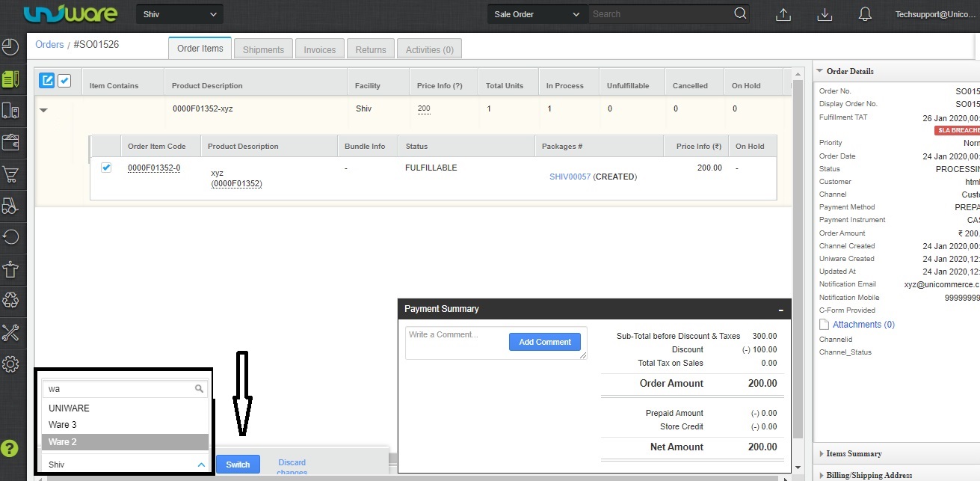
Task: Toggle the Shiv facility selector at bottom
Action: pos(126,465)
